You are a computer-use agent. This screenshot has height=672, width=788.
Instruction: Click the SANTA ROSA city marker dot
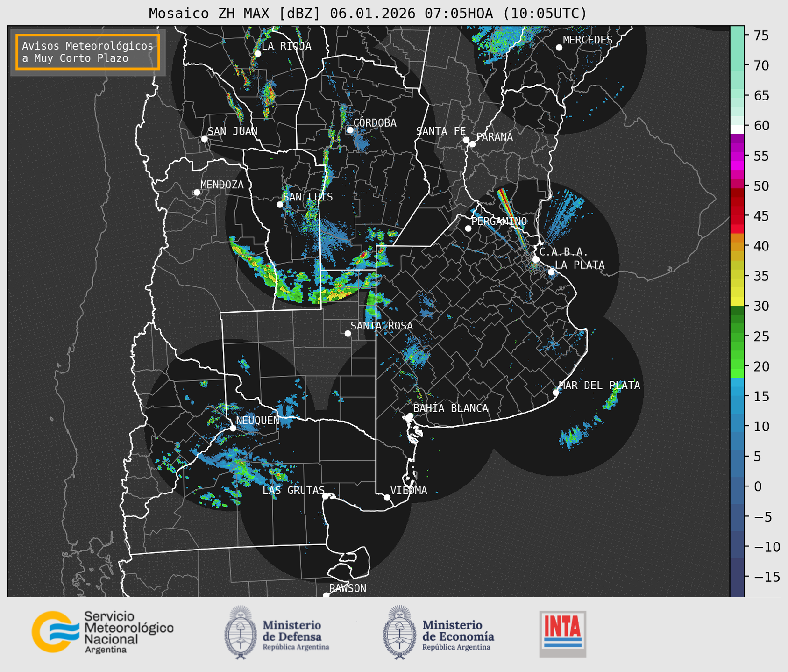pos(348,333)
